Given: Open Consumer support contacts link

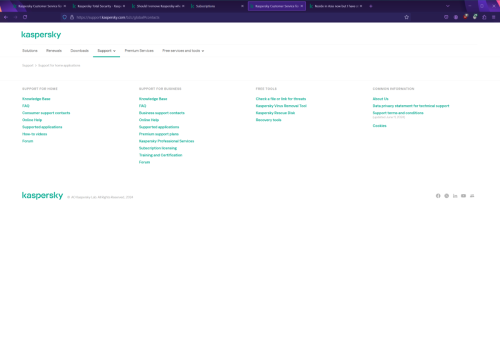Looking at the screenshot, I should (46, 113).
